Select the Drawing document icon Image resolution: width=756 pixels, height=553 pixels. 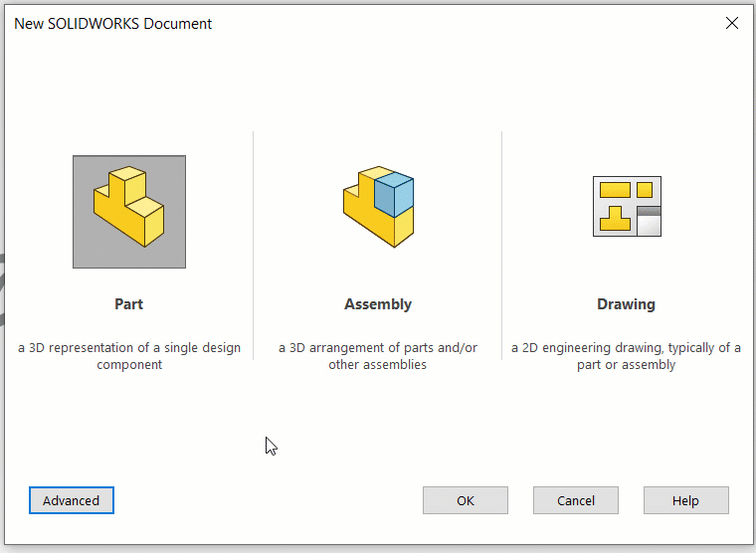tap(627, 206)
